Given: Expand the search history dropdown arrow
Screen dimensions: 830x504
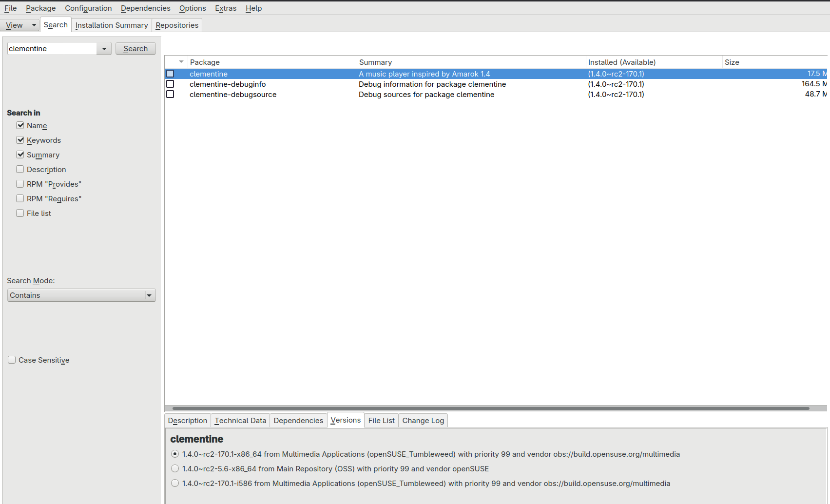Looking at the screenshot, I should (x=104, y=49).
